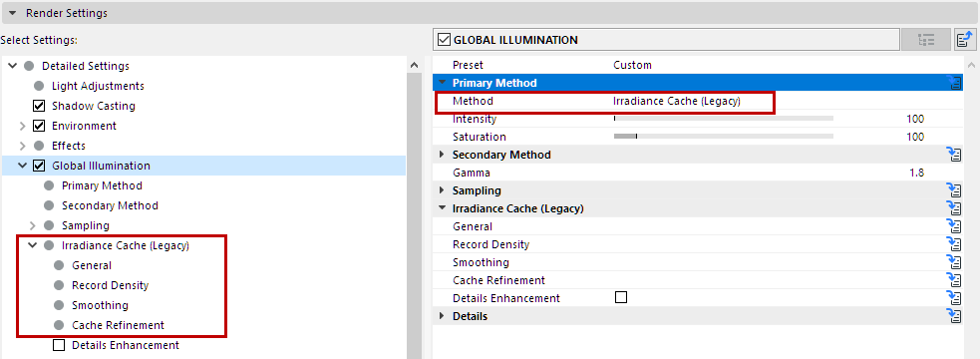The width and height of the screenshot is (980, 359).
Task: Select Light Adjustments in settings tree
Action: point(98,86)
